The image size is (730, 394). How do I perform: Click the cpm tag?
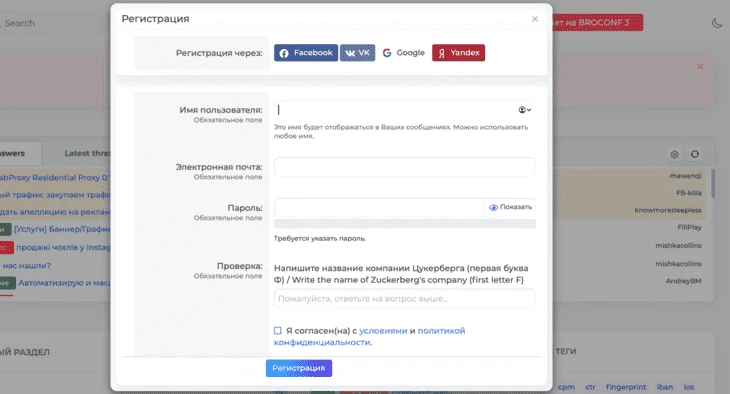(566, 387)
